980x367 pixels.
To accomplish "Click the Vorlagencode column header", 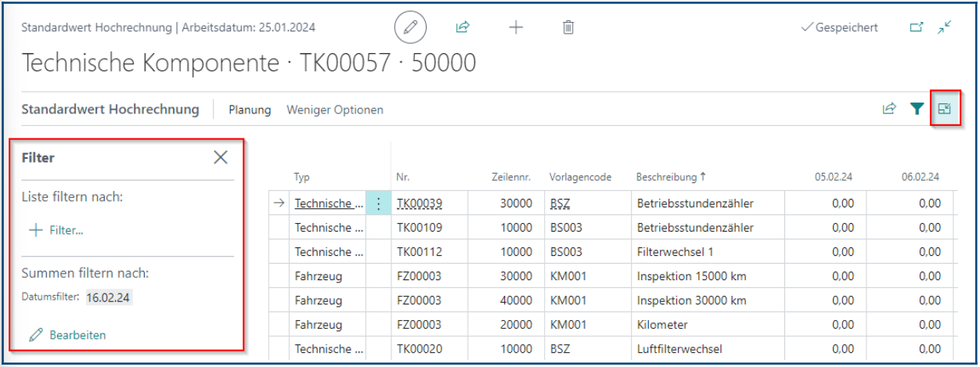I will point(580,177).
